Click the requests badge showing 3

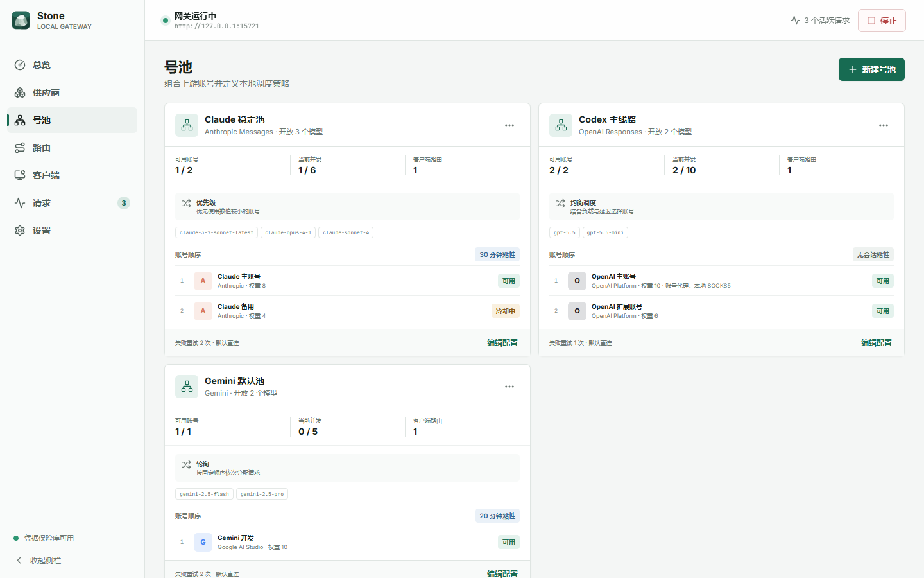(124, 203)
